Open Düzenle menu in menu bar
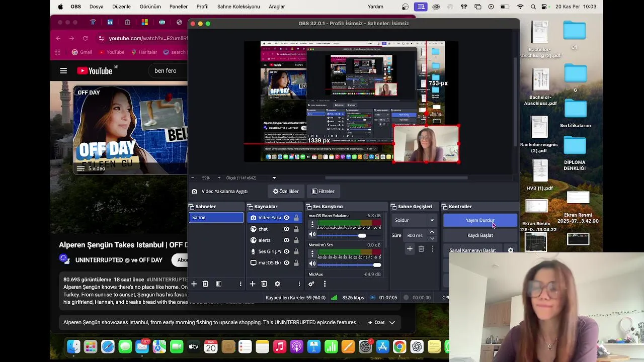Viewport: 644px width, 362px height. 121,7
